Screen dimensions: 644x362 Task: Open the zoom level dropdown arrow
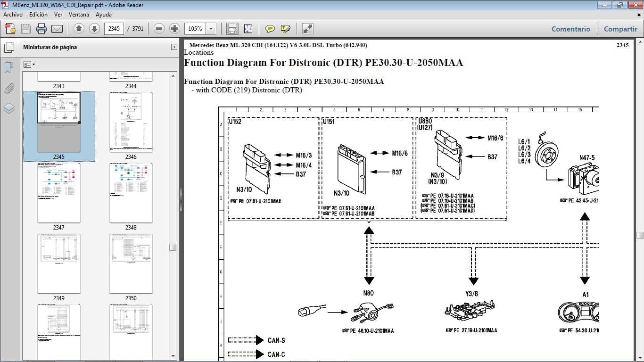[211, 29]
